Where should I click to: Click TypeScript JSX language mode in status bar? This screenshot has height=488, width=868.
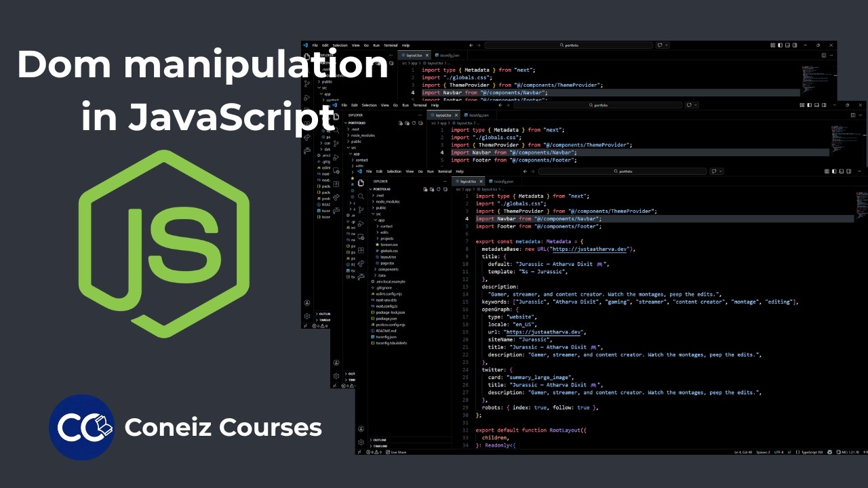point(812,452)
